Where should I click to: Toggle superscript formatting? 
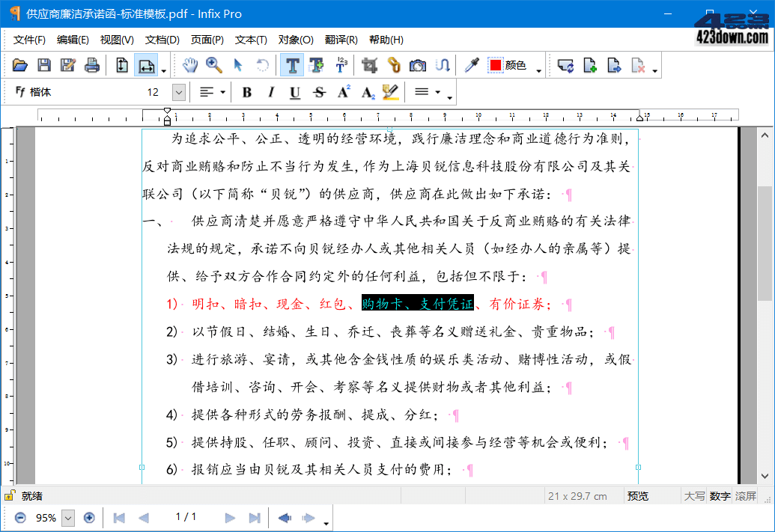344,92
